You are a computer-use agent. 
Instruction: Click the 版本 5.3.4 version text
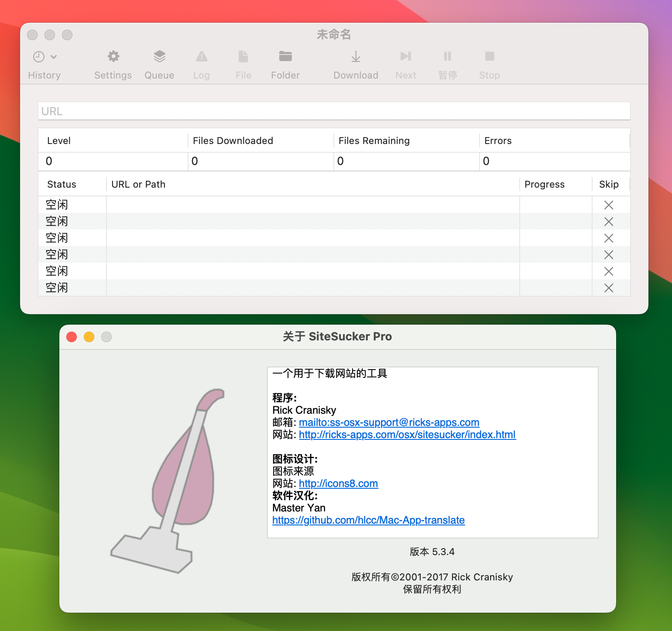click(432, 552)
